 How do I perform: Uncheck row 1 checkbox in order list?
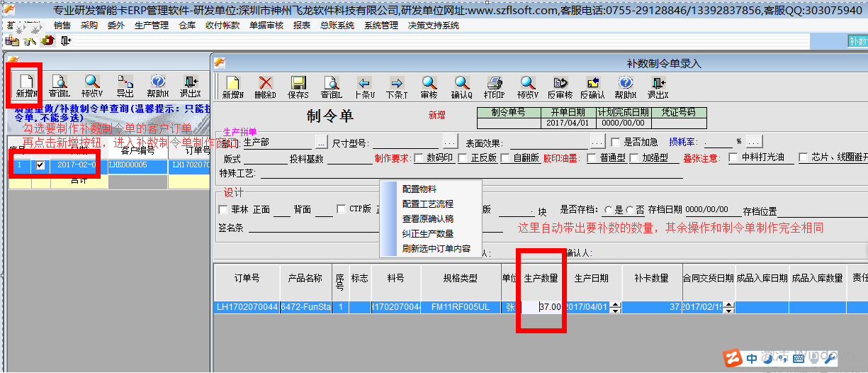[x=40, y=165]
